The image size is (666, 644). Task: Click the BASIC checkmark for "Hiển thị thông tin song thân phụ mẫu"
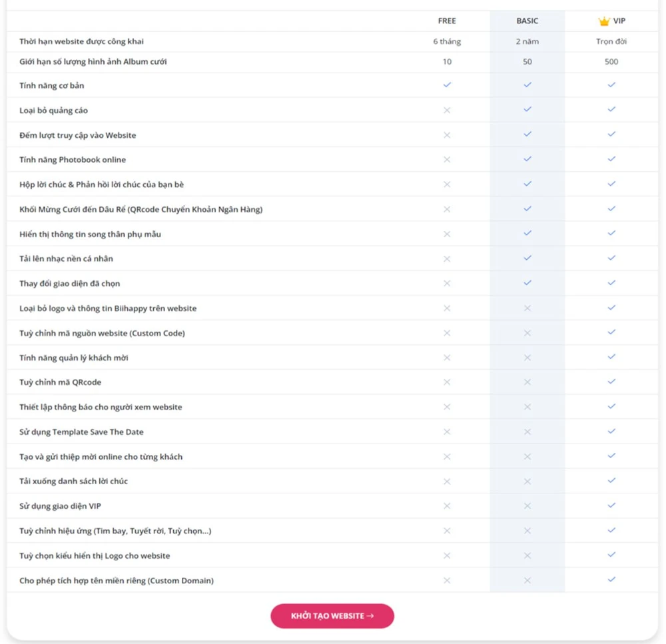527,234
